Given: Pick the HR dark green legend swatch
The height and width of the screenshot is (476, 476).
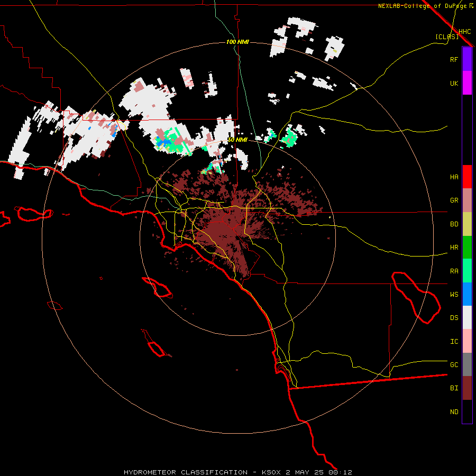Looking at the screenshot, I should pos(467,248).
